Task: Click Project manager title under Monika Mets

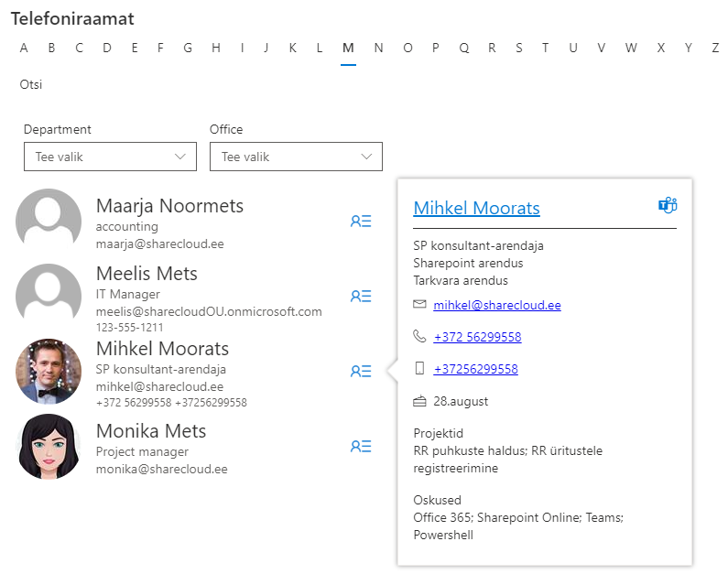Action: 142,451
